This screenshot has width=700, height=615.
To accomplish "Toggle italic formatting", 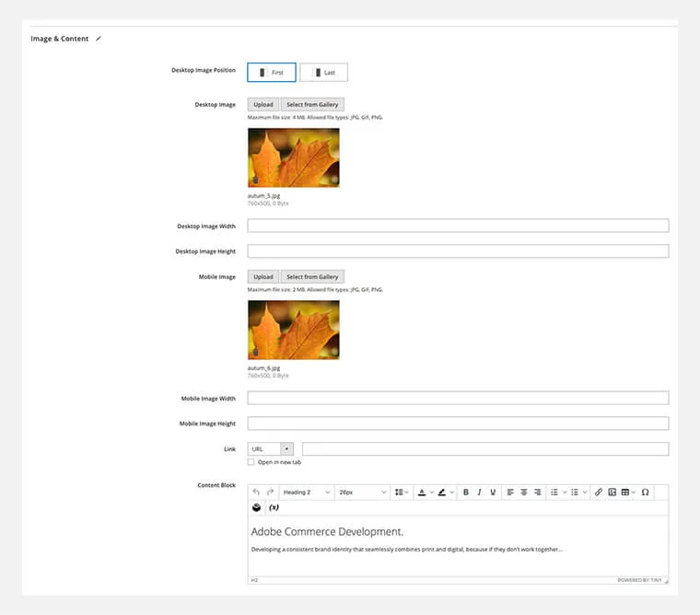I will (x=479, y=492).
